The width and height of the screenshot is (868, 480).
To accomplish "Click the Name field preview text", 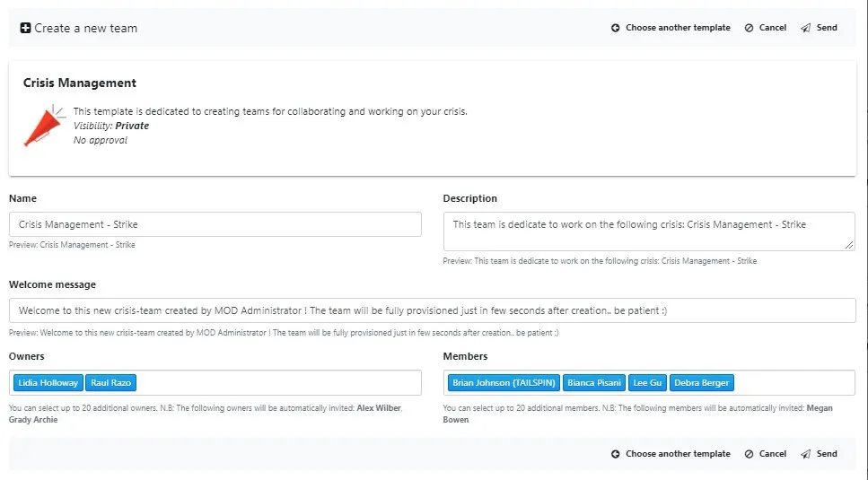I will pos(72,245).
